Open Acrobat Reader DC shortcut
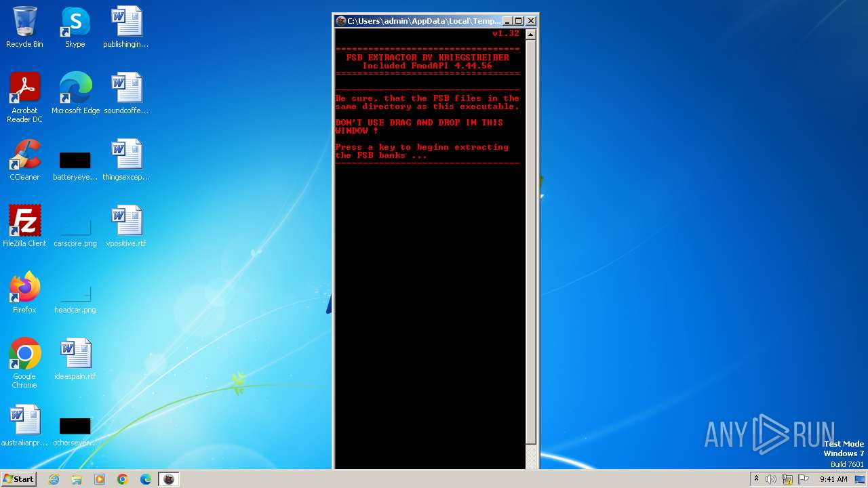868x488 pixels. (x=24, y=98)
